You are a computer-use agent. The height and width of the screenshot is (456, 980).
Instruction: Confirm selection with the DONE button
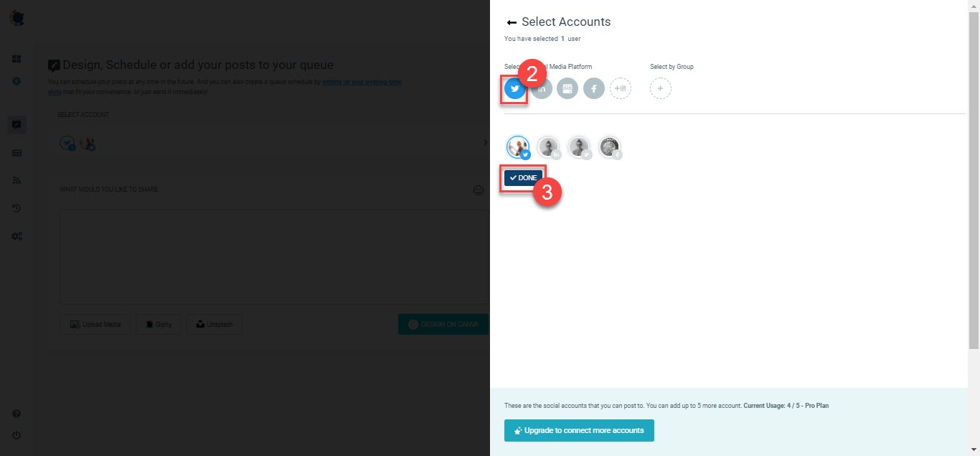523,177
